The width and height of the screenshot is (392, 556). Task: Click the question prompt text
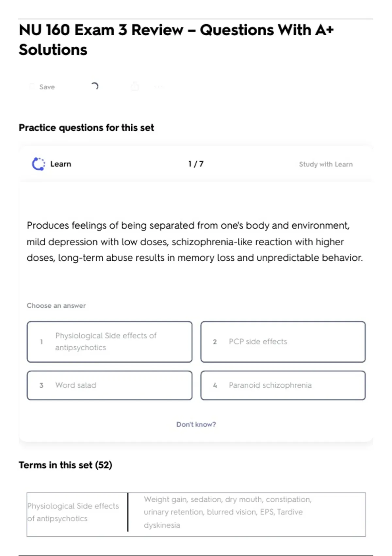coord(195,242)
